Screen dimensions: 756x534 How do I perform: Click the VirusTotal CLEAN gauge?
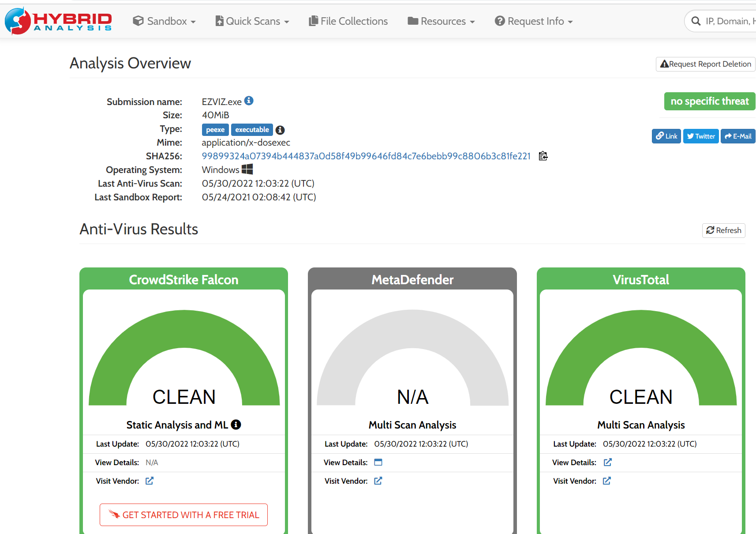(x=641, y=358)
